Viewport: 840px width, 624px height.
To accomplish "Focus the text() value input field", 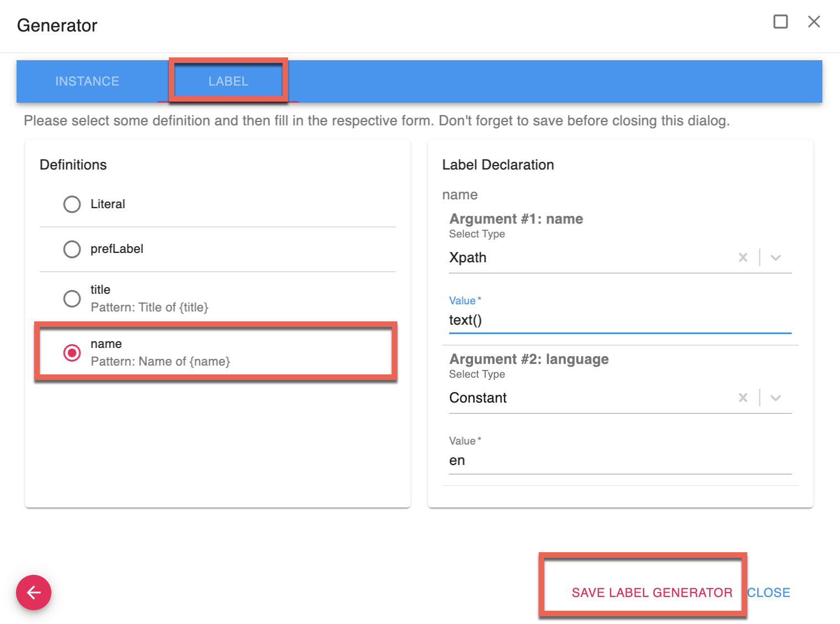I will coord(619,320).
